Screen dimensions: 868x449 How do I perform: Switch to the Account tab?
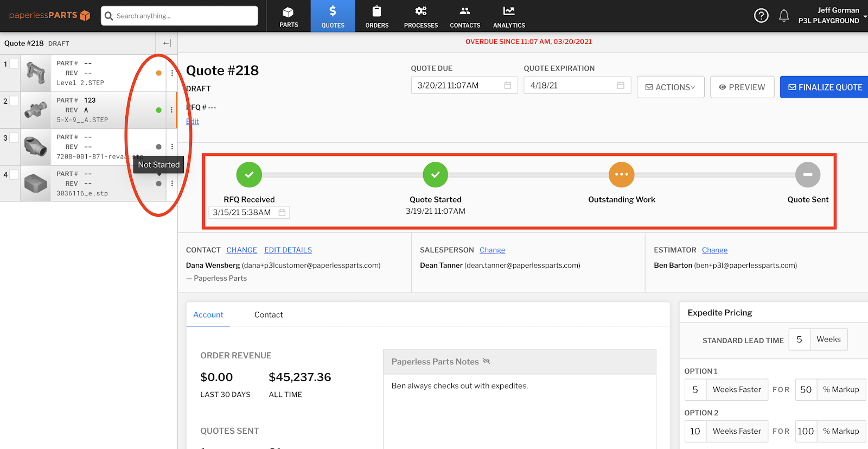click(208, 314)
